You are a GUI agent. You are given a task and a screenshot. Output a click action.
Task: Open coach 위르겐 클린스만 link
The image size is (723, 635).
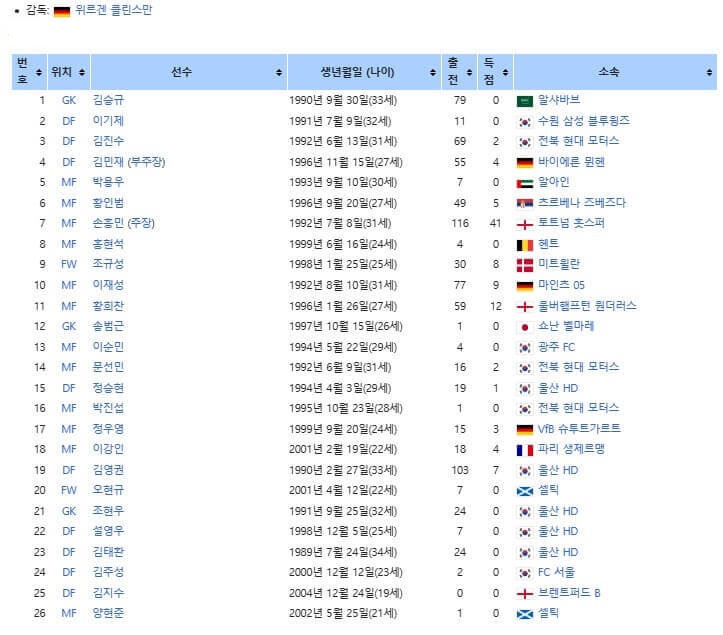(x=113, y=10)
